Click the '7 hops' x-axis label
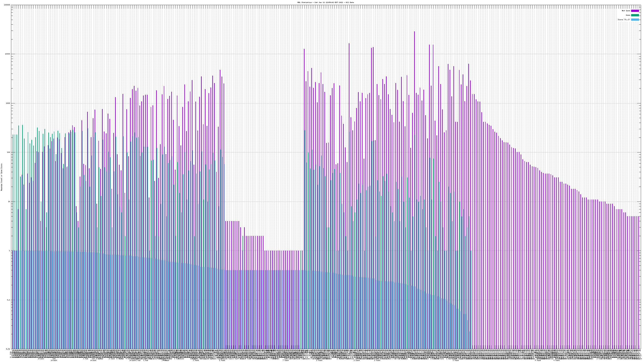Screen dimensions: 644x362 coord(286,361)
